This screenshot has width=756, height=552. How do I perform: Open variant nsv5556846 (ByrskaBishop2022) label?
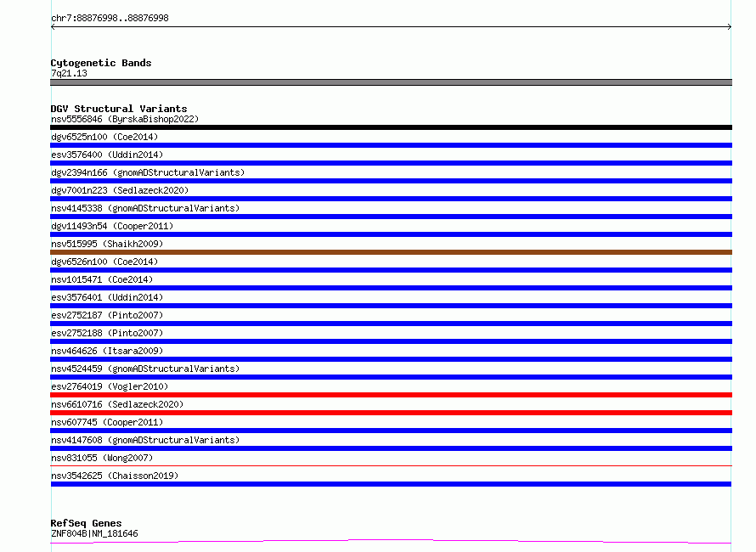125,119
